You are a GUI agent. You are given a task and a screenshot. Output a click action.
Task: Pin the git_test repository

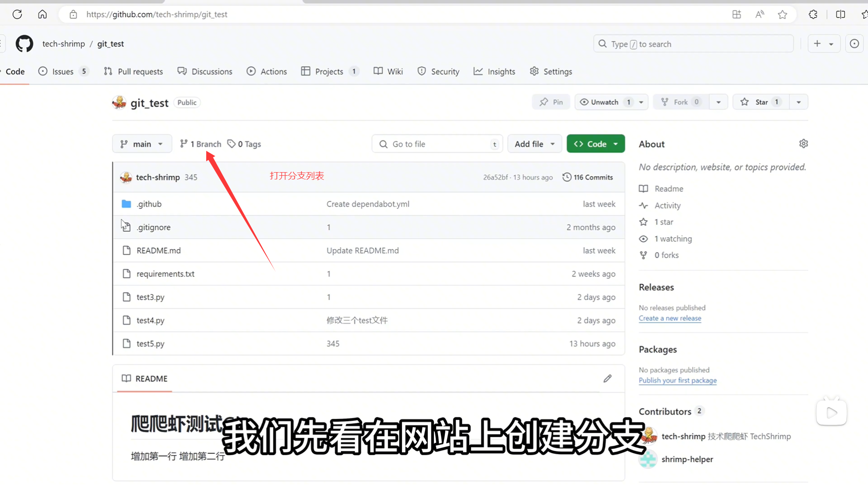coord(551,102)
